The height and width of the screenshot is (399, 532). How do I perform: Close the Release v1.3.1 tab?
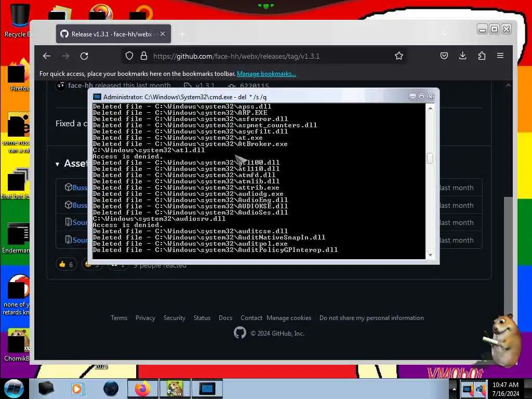point(163,34)
